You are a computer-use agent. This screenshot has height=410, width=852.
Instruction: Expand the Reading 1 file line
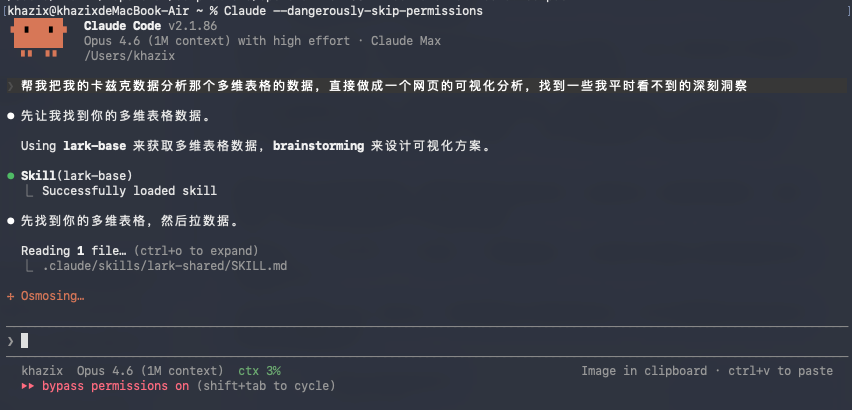tap(73, 250)
